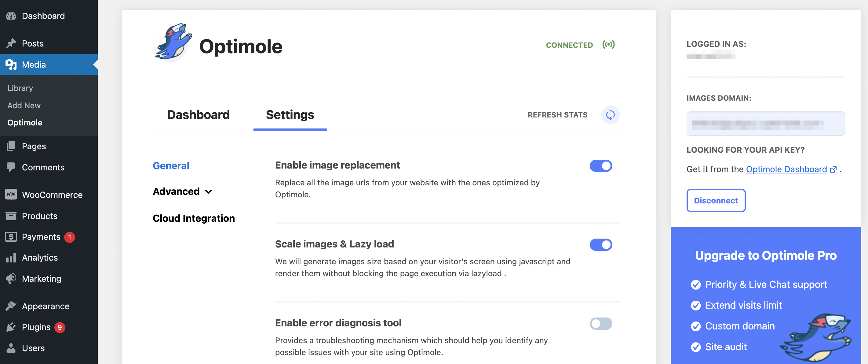This screenshot has height=364, width=868.
Task: Open Plugins via the plug icon
Action: point(11,327)
